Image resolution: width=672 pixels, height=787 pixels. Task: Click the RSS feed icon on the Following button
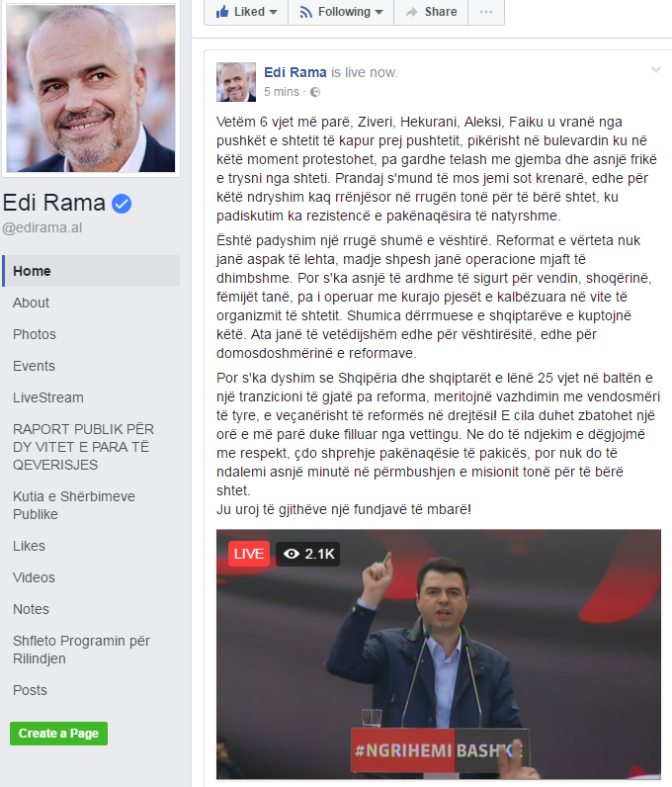click(305, 12)
